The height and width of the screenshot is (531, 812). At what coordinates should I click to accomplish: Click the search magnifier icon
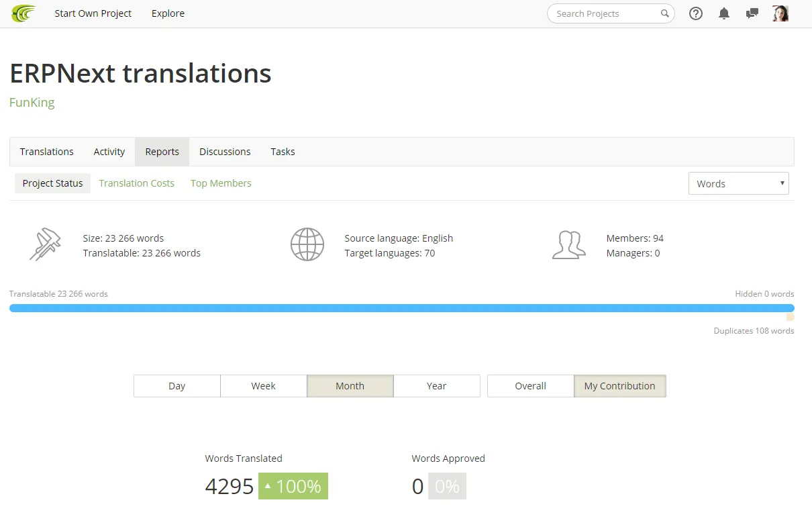click(x=664, y=13)
